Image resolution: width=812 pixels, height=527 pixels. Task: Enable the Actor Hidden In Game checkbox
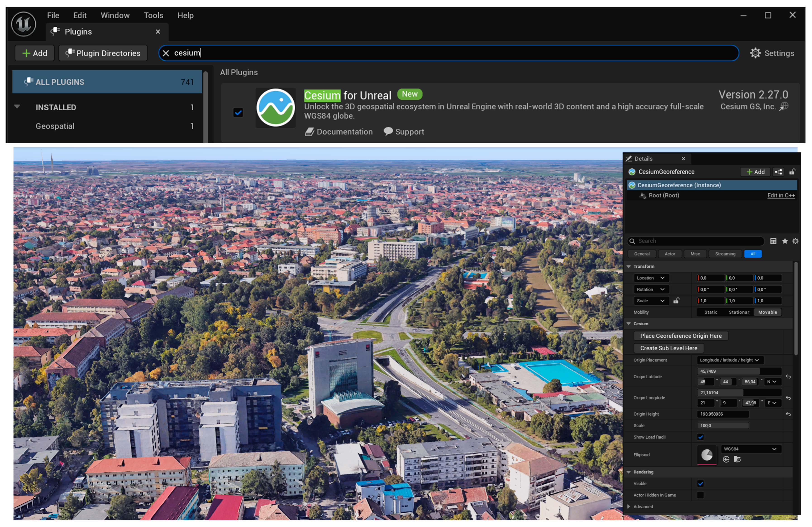pos(700,495)
